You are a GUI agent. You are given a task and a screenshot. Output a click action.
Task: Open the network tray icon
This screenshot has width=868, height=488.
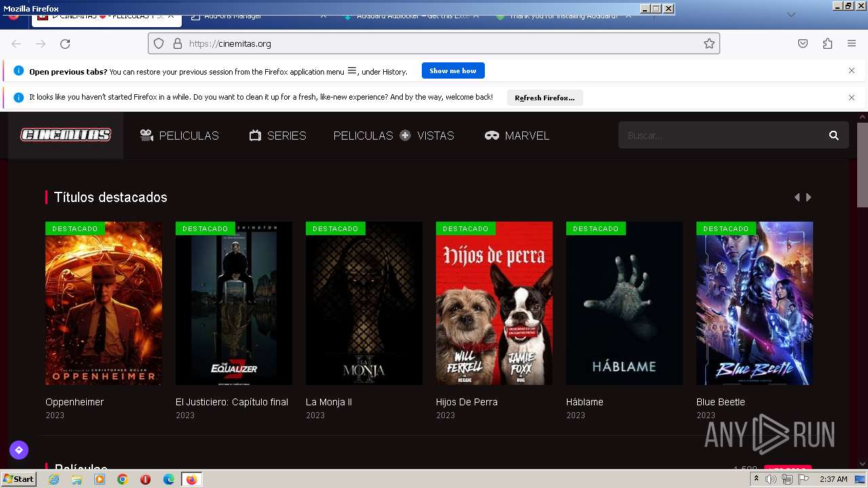(787, 479)
